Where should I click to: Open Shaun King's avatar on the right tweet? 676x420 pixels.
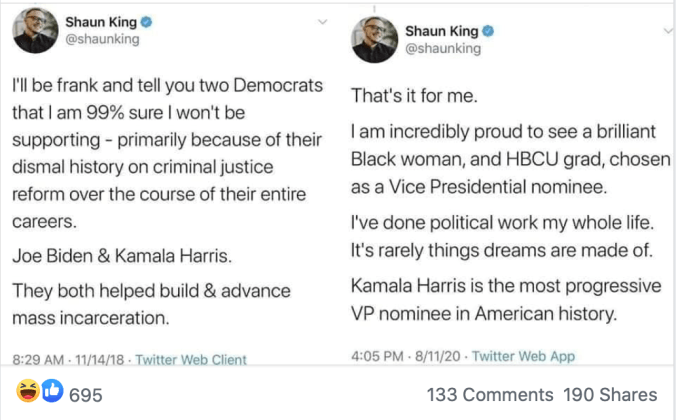[371, 39]
